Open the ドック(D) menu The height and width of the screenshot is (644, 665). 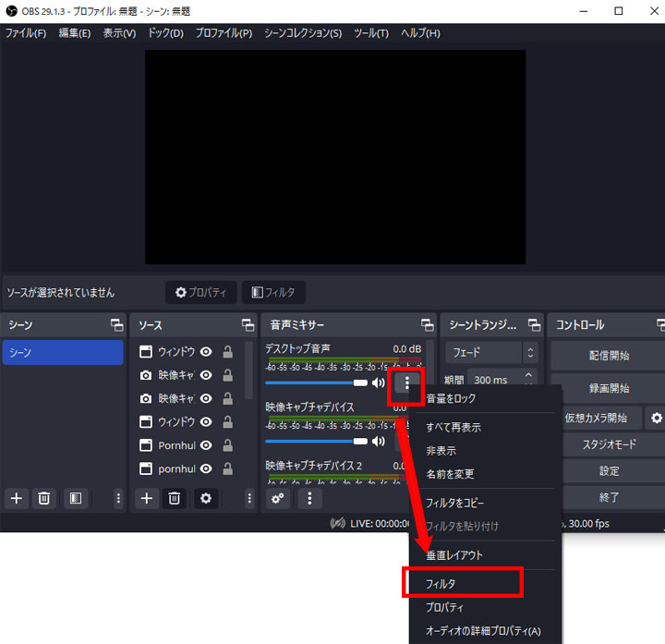(x=165, y=33)
